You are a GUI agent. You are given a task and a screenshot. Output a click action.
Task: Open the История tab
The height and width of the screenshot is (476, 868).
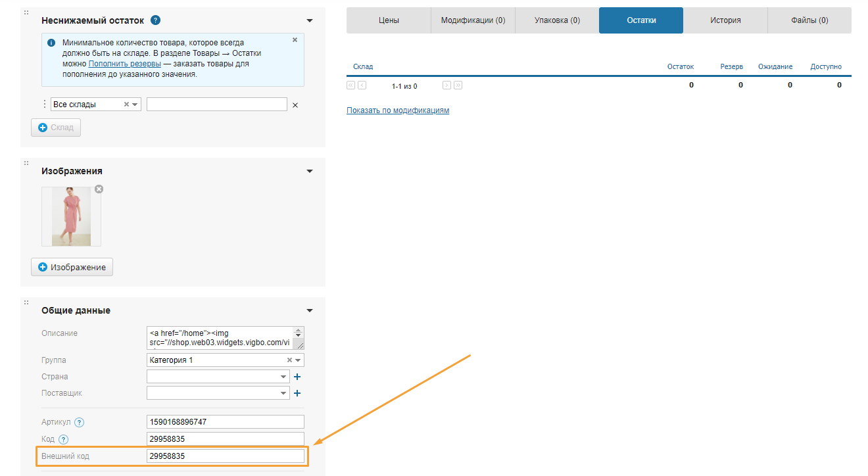pyautogui.click(x=725, y=20)
